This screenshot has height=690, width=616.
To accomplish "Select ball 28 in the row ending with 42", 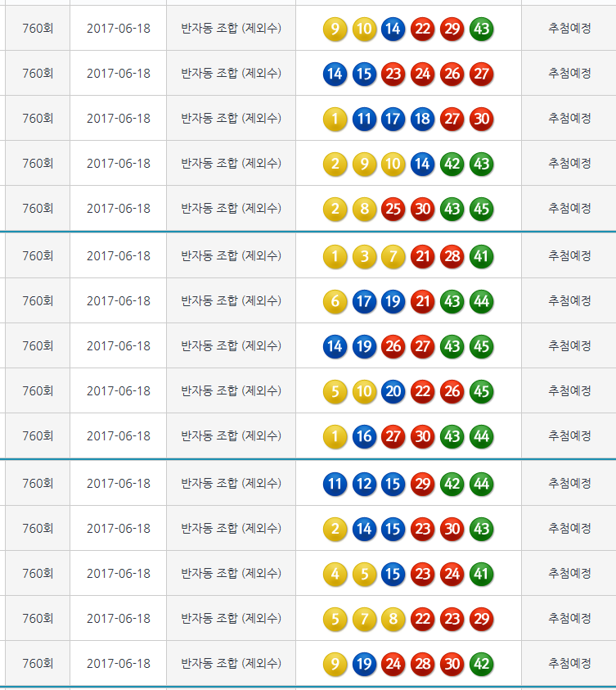I will pyautogui.click(x=423, y=664).
